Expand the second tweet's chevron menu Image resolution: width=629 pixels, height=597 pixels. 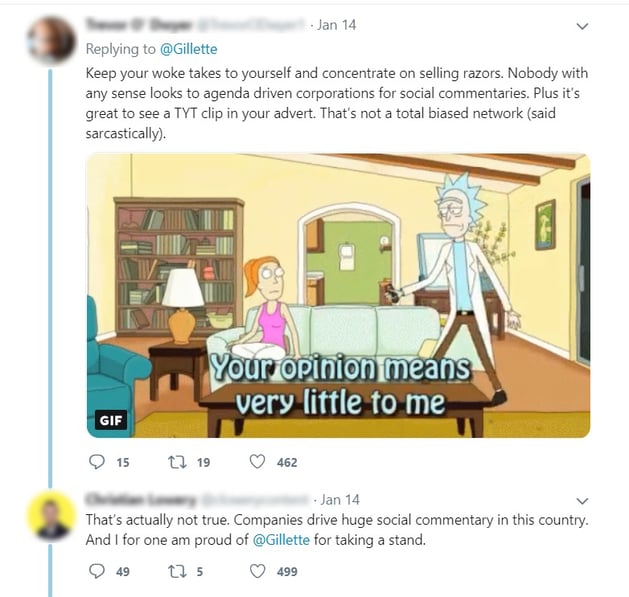[582, 501]
